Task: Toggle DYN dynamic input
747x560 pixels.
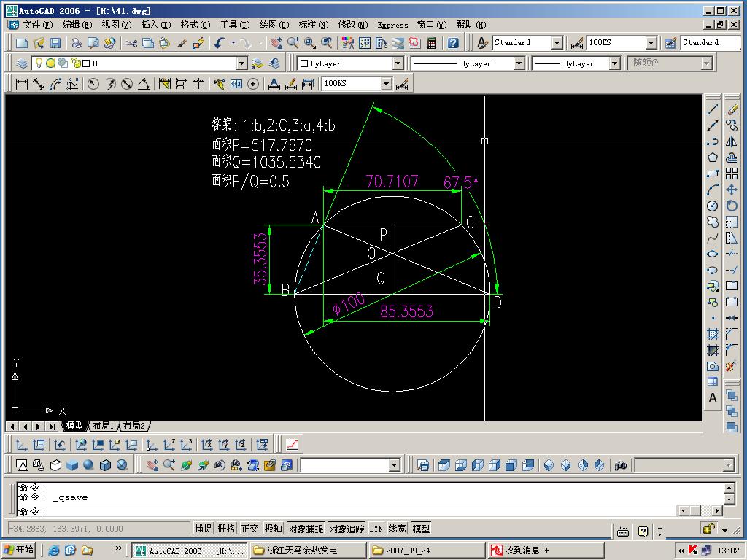Action: pyautogui.click(x=376, y=529)
